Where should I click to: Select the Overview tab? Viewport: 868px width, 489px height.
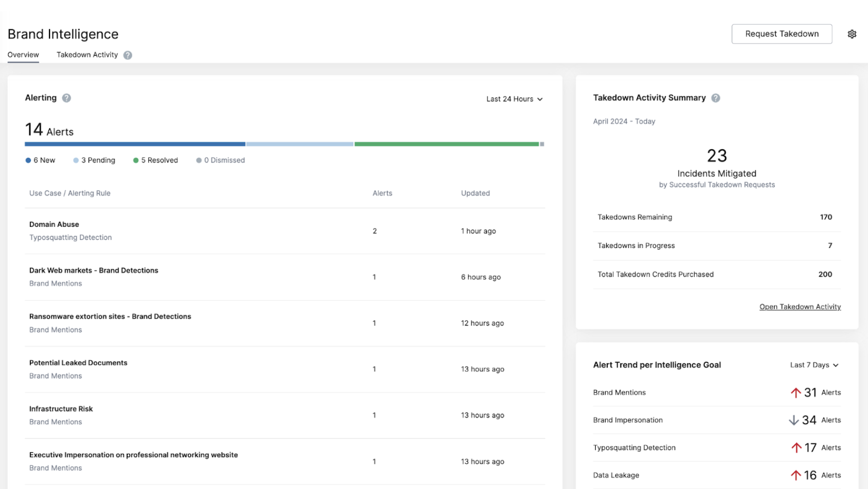23,55
